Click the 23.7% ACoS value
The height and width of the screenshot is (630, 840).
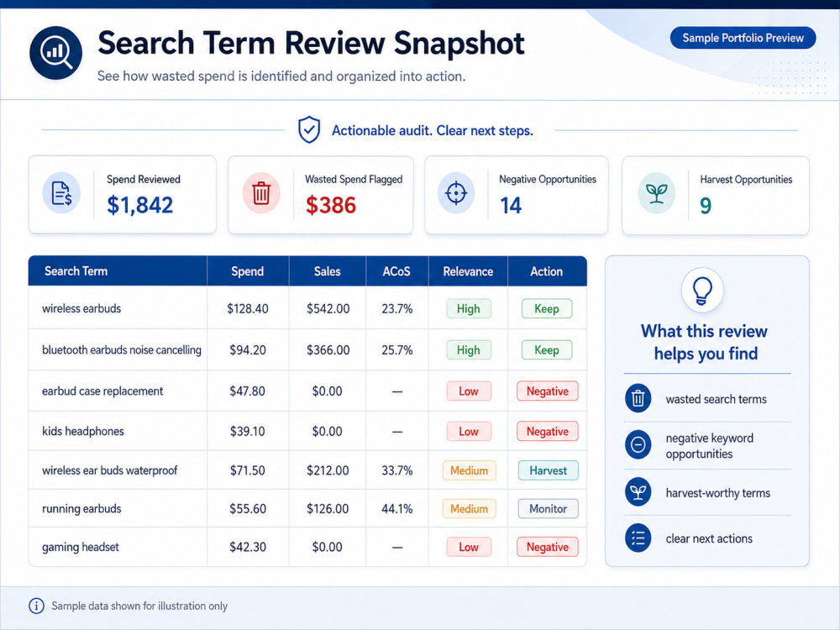(397, 308)
